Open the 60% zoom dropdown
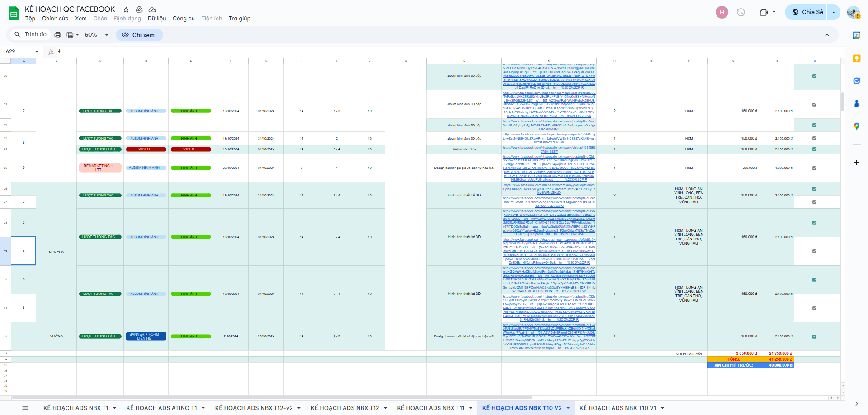 97,35
